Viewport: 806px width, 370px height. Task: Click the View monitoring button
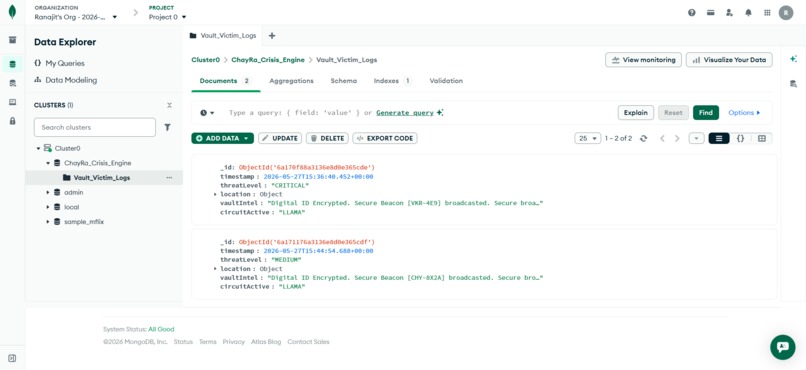[x=644, y=60]
